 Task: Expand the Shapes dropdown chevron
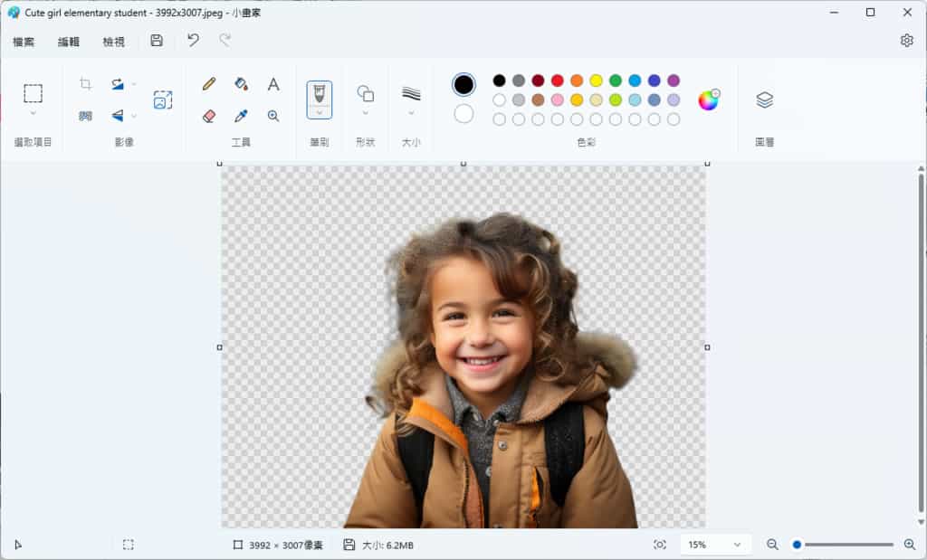click(366, 113)
